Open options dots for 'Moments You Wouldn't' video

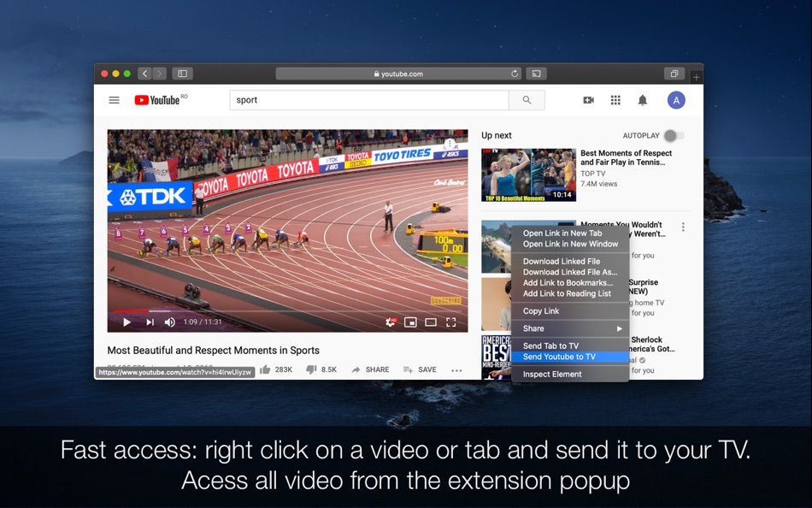pyautogui.click(x=683, y=227)
